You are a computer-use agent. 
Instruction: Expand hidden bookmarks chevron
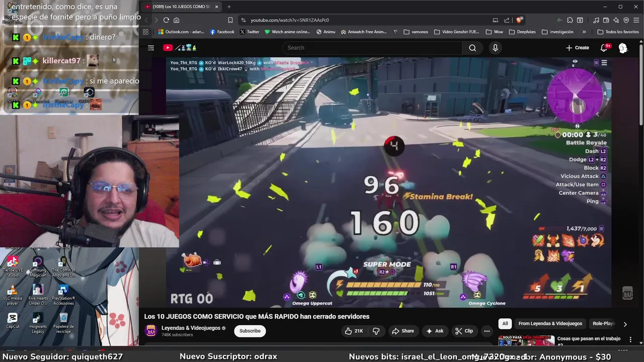(584, 32)
